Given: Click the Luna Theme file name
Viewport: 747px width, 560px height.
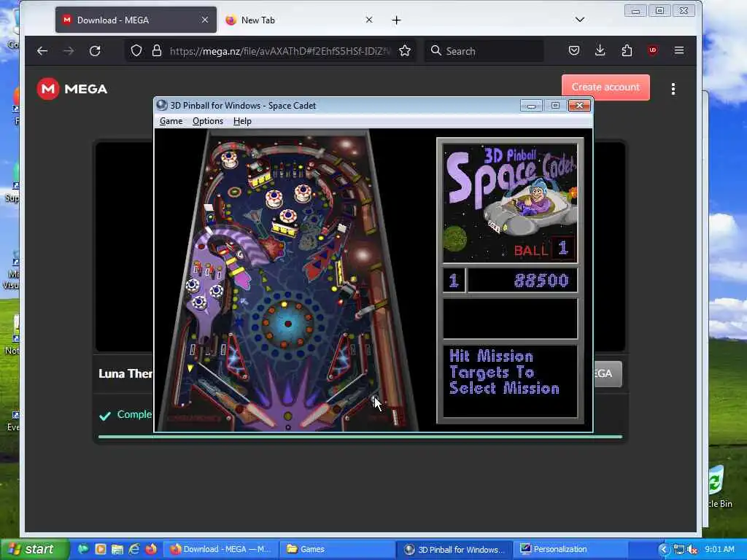Looking at the screenshot, I should pyautogui.click(x=125, y=373).
